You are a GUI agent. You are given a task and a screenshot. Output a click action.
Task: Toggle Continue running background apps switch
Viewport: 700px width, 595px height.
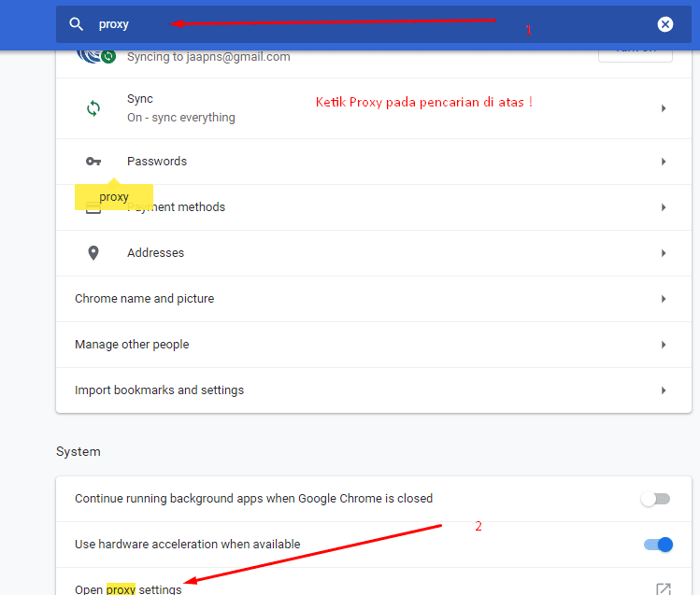(x=656, y=499)
